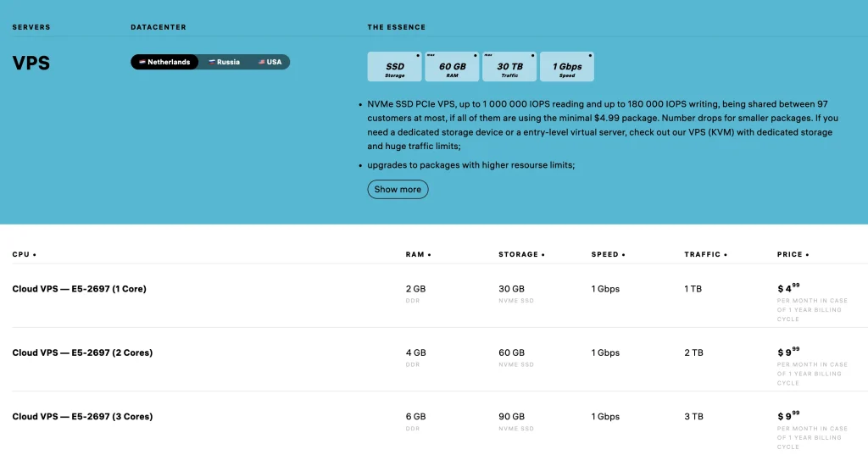Image resolution: width=868 pixels, height=455 pixels.
Task: Click the 2 GB RAM value
Action: pyautogui.click(x=415, y=289)
